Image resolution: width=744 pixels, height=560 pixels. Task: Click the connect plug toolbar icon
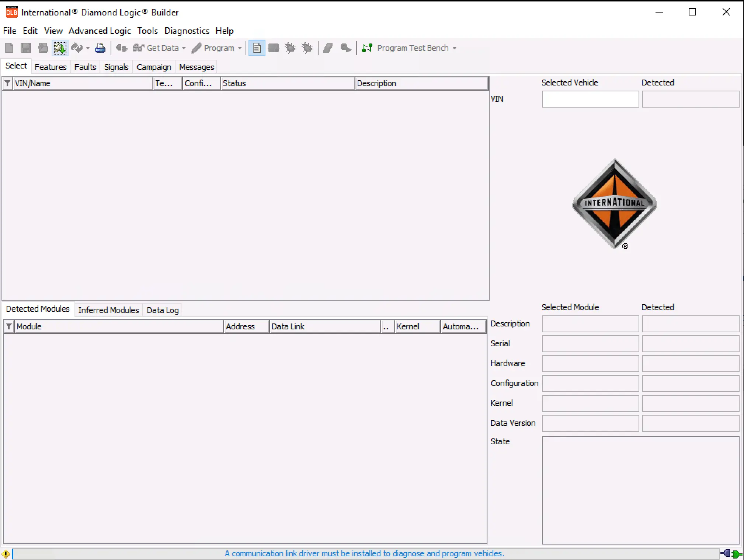point(121,48)
